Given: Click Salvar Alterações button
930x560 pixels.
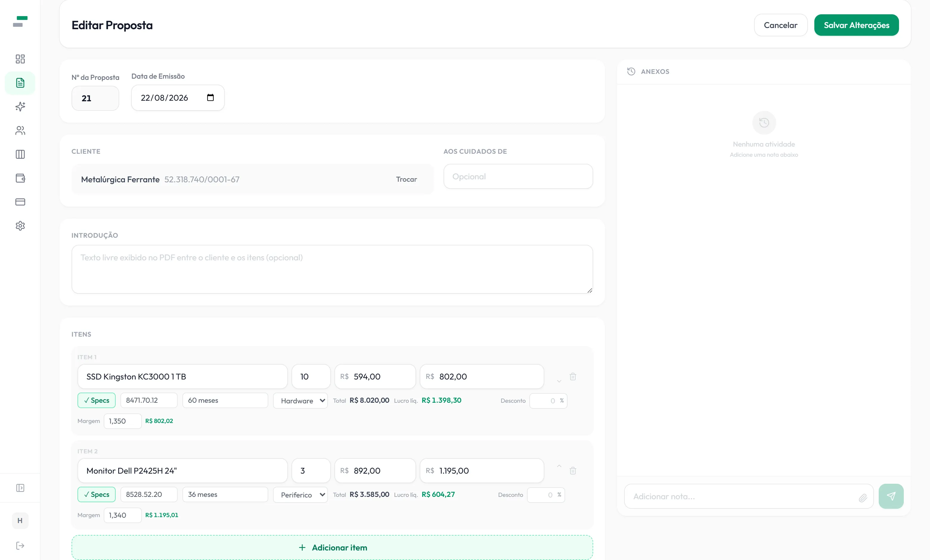Looking at the screenshot, I should (x=856, y=25).
